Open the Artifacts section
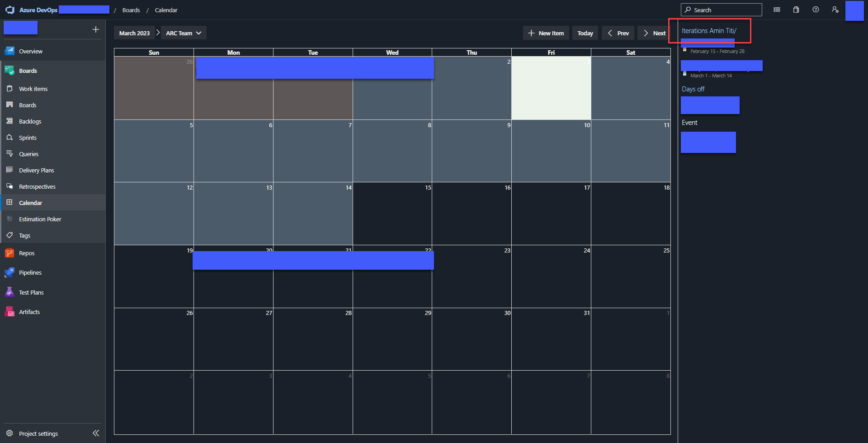The width and height of the screenshot is (868, 443). point(29,311)
